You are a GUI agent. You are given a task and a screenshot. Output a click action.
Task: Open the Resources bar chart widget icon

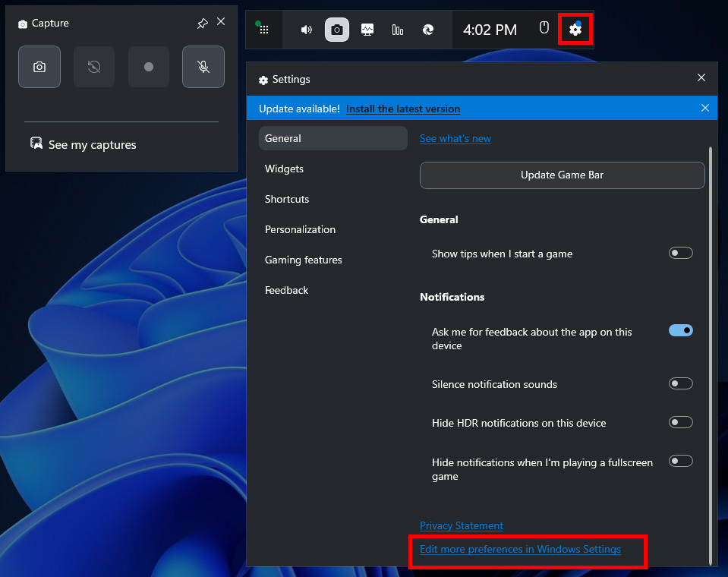[398, 30]
